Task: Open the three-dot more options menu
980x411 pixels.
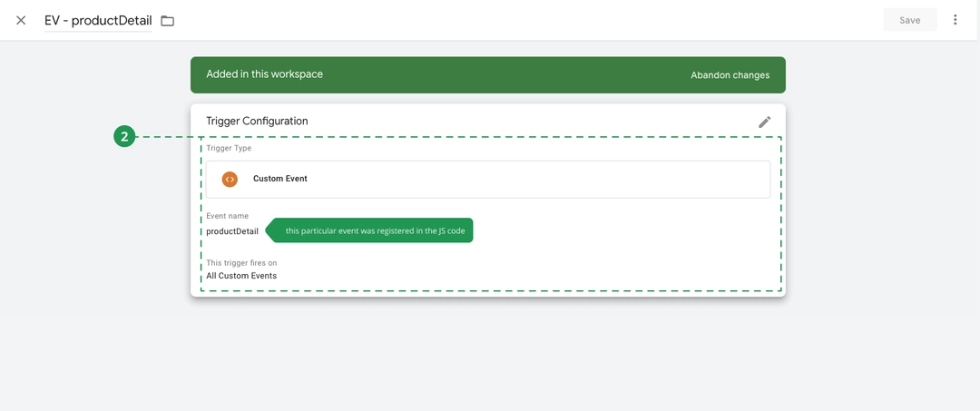Action: pos(955,20)
